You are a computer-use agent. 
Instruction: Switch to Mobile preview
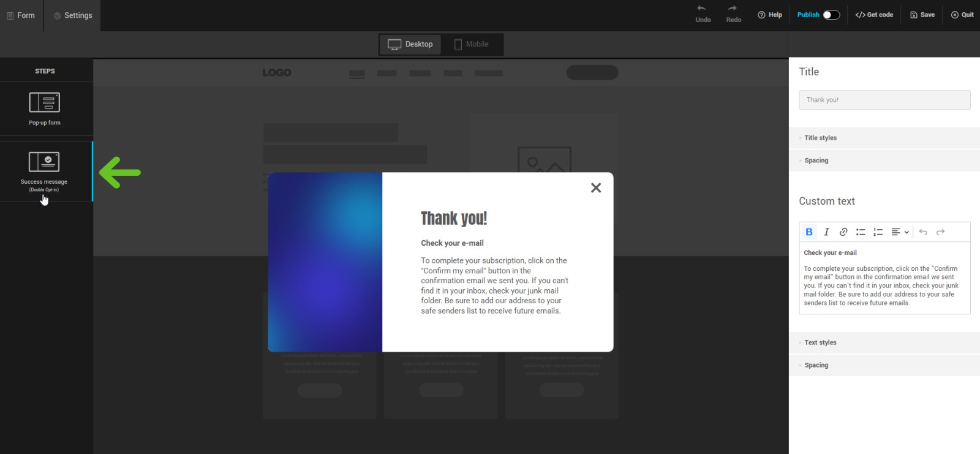pyautogui.click(x=471, y=44)
